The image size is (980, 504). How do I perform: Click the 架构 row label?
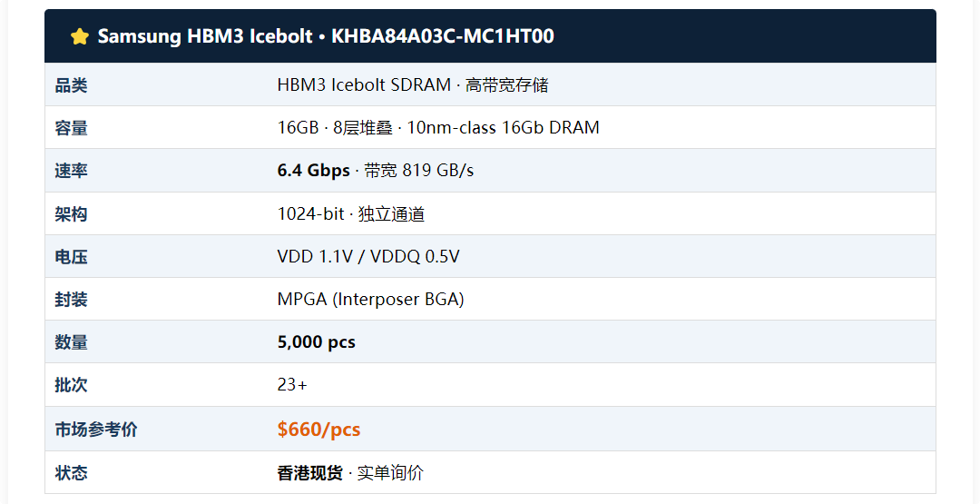point(72,213)
